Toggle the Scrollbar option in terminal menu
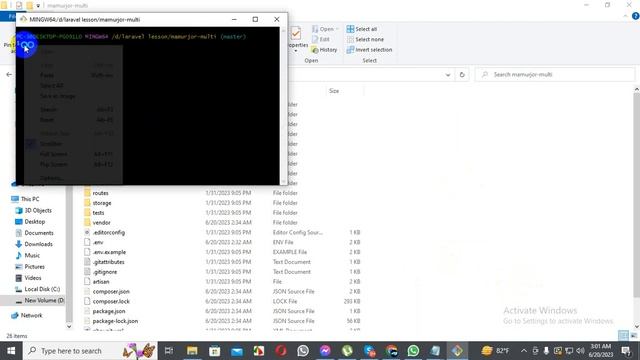Image resolution: width=640 pixels, height=360 pixels. (x=51, y=144)
